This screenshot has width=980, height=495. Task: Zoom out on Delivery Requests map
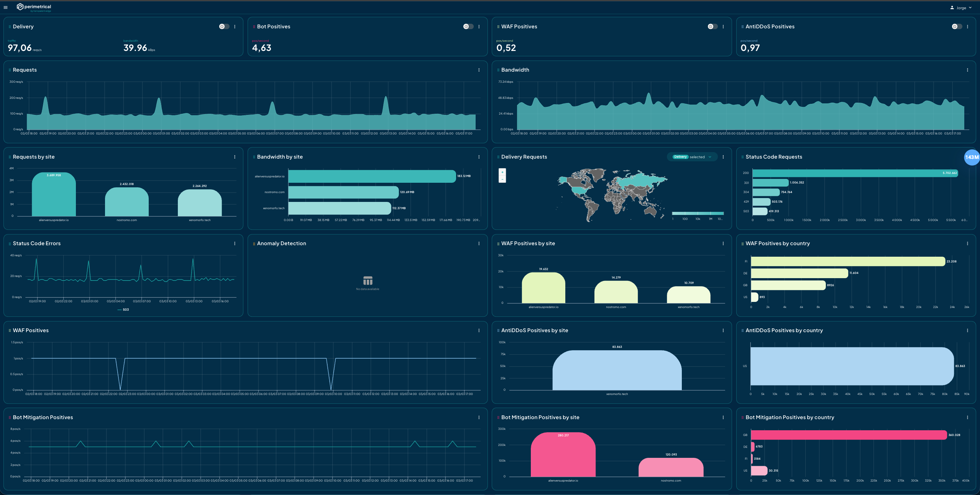point(502,179)
